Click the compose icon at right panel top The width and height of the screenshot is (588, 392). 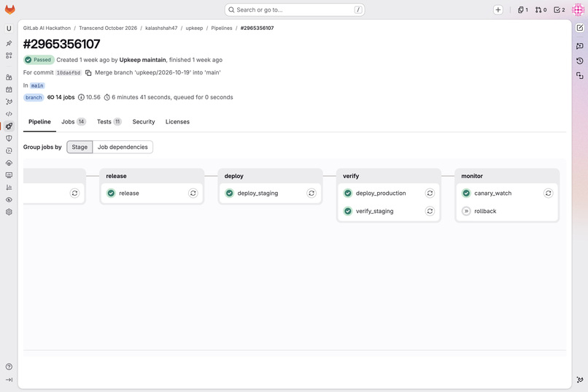tap(580, 28)
